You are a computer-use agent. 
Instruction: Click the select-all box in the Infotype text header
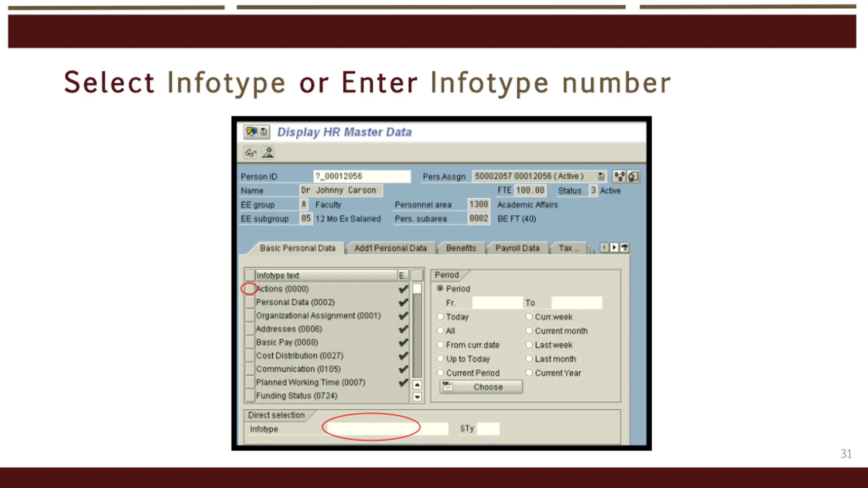click(x=250, y=275)
